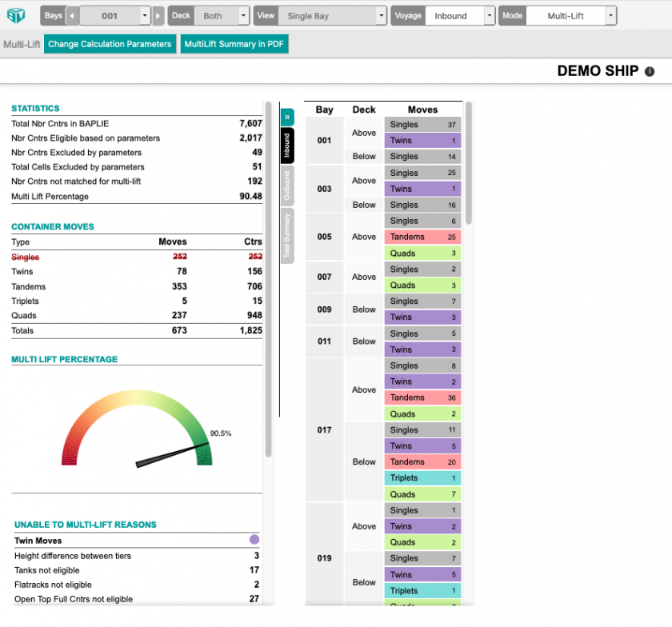Click Change Calculation Parameters button
Image resolution: width=672 pixels, height=627 pixels.
(x=110, y=44)
